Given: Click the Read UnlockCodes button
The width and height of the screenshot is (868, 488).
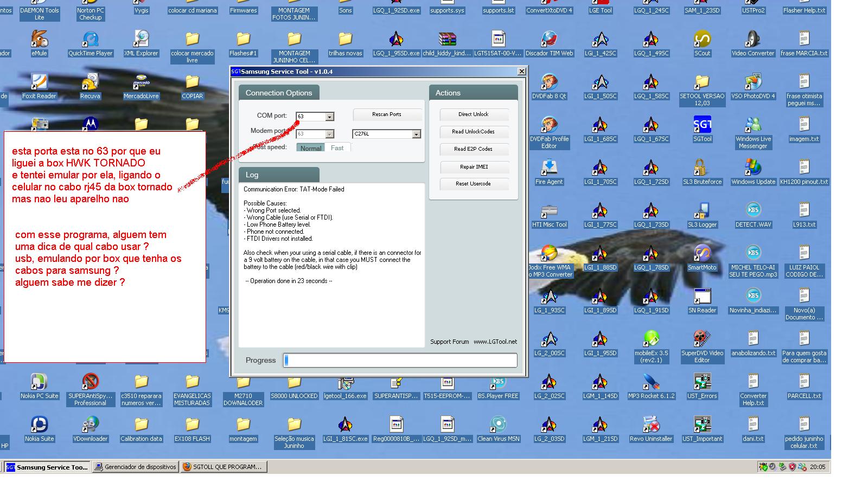Looking at the screenshot, I should coord(474,132).
